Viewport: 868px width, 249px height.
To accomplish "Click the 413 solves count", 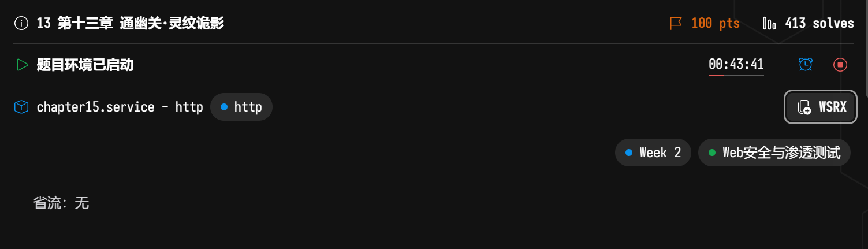I will (x=819, y=24).
